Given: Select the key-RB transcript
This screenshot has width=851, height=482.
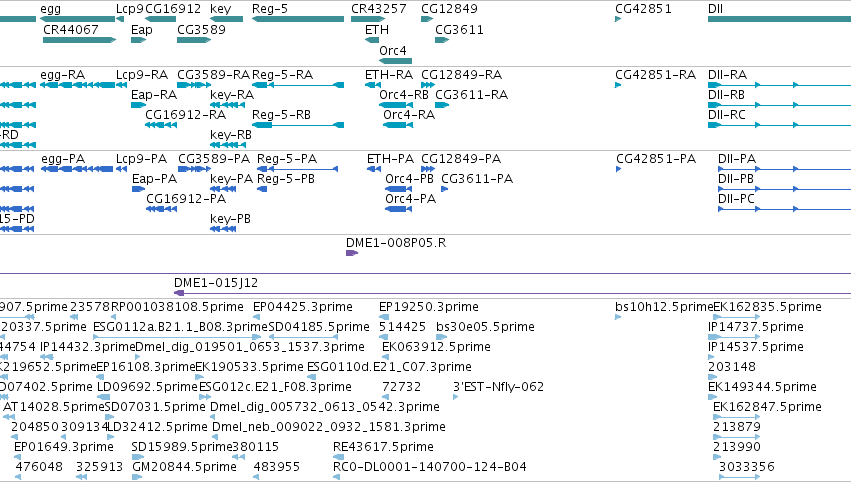Looking at the screenshot, I should (x=227, y=145).
